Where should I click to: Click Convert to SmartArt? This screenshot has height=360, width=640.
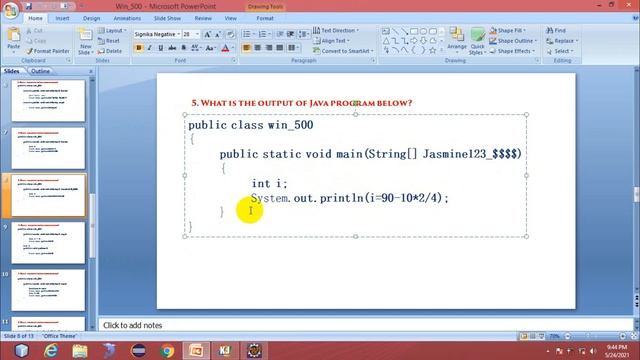343,51
